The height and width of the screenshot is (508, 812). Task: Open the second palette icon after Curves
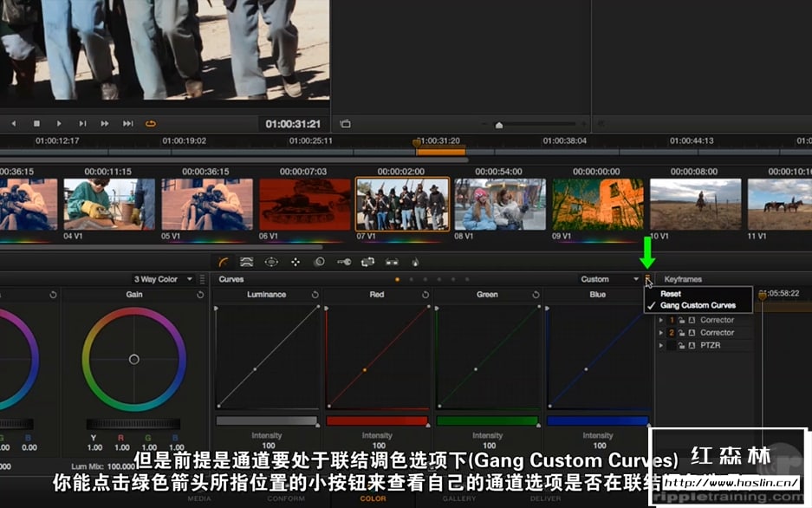247,262
